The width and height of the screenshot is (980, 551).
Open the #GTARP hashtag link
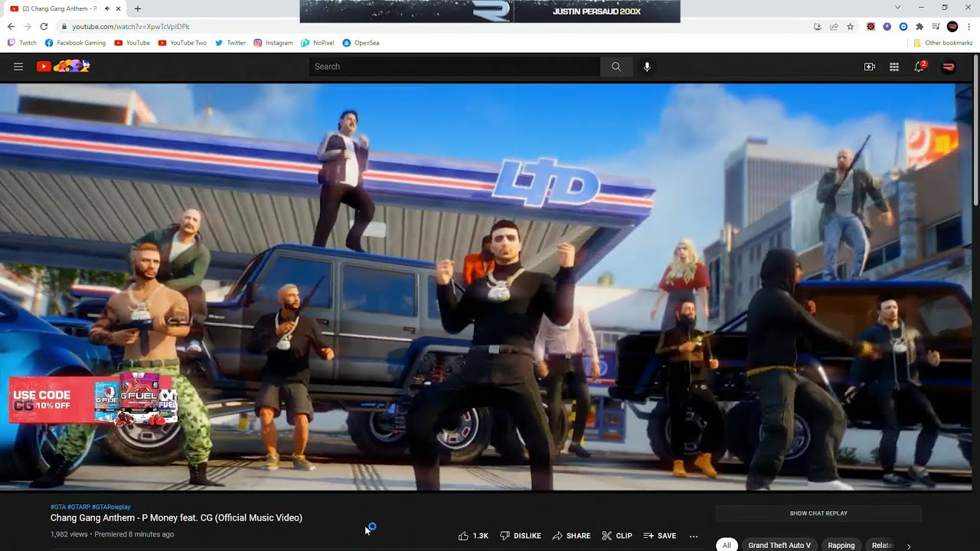pyautogui.click(x=78, y=507)
